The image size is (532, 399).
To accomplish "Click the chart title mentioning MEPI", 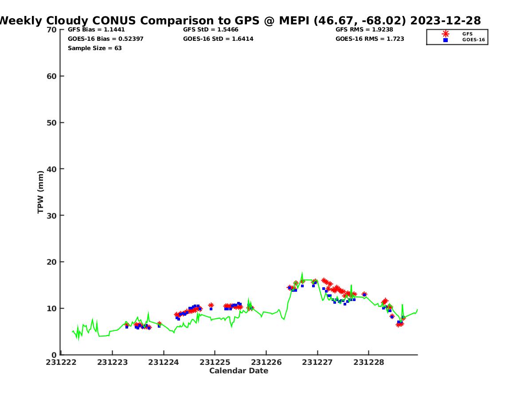I will coord(240,20).
